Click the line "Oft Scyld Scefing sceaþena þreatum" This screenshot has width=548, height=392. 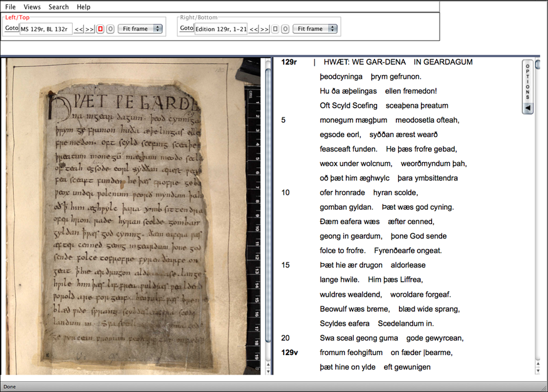tap(384, 105)
